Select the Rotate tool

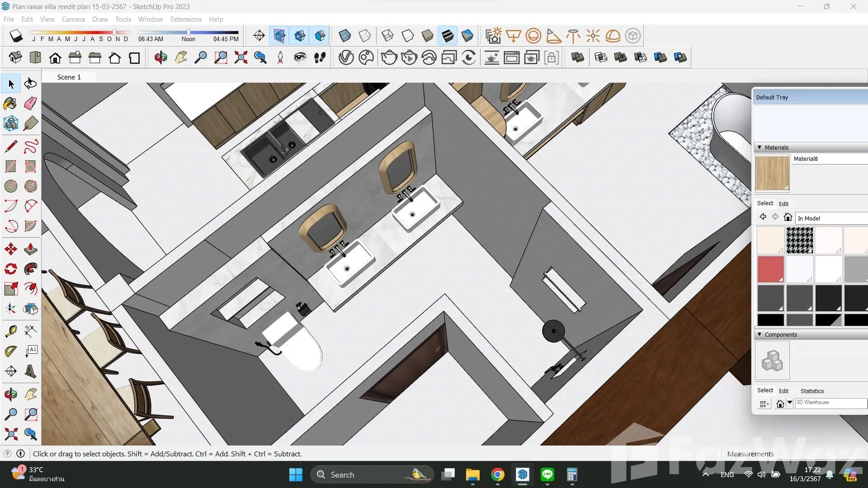pos(10,269)
